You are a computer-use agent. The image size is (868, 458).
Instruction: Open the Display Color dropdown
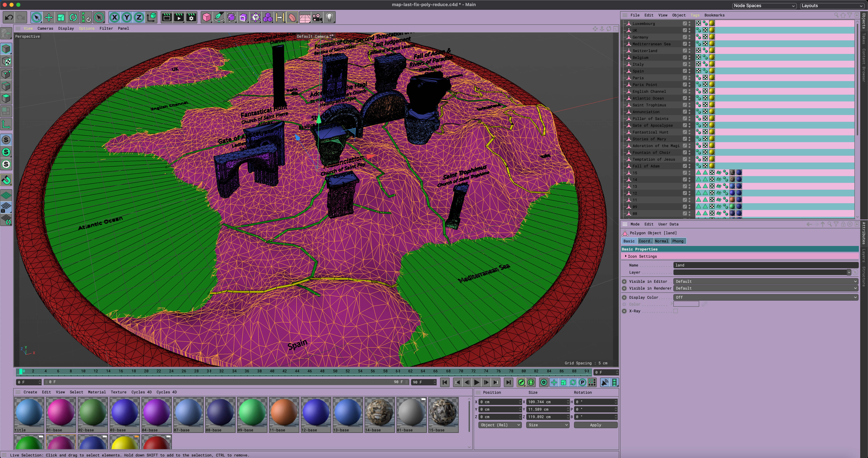765,297
